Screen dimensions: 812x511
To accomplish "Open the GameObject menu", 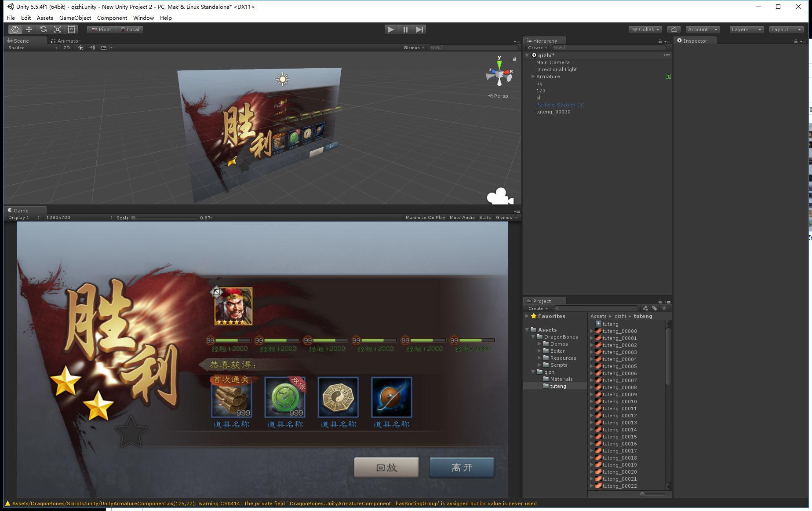I will (75, 18).
